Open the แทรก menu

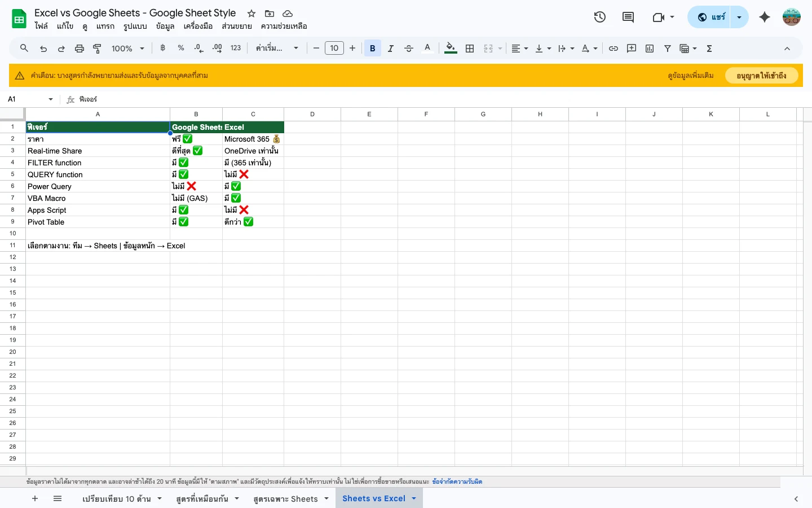pos(105,26)
